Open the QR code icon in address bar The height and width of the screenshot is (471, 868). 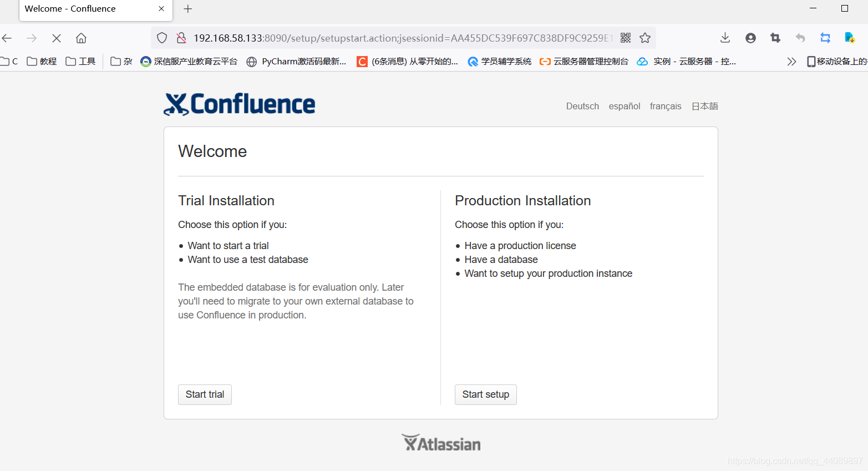coord(626,38)
